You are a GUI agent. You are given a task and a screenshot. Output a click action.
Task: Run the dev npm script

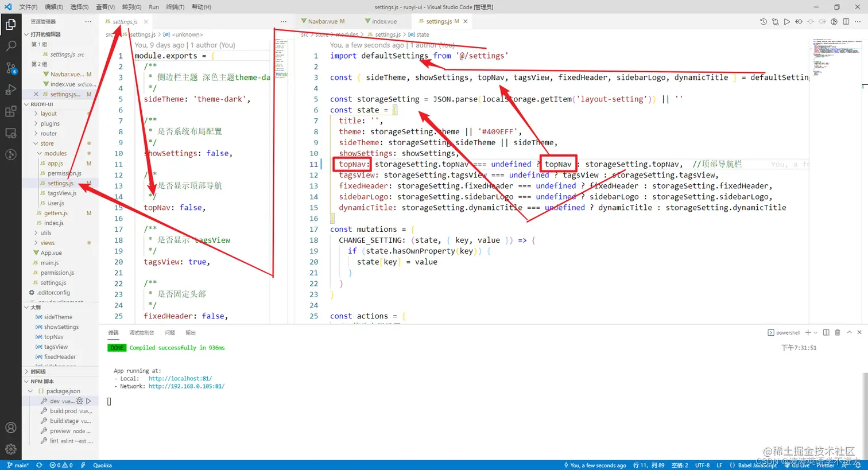point(88,401)
